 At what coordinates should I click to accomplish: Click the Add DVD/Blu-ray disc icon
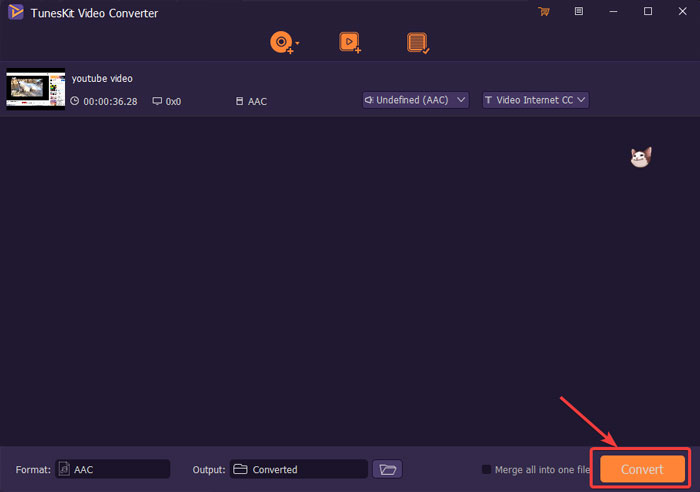(281, 42)
